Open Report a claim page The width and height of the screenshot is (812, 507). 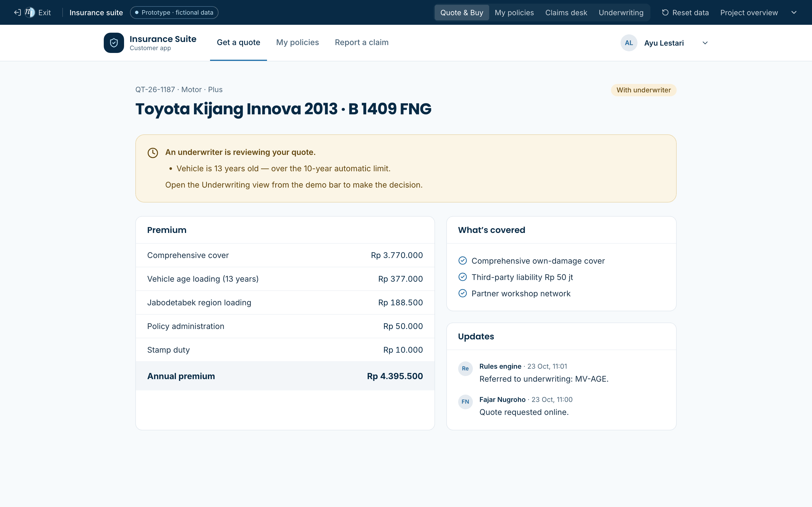(x=362, y=43)
